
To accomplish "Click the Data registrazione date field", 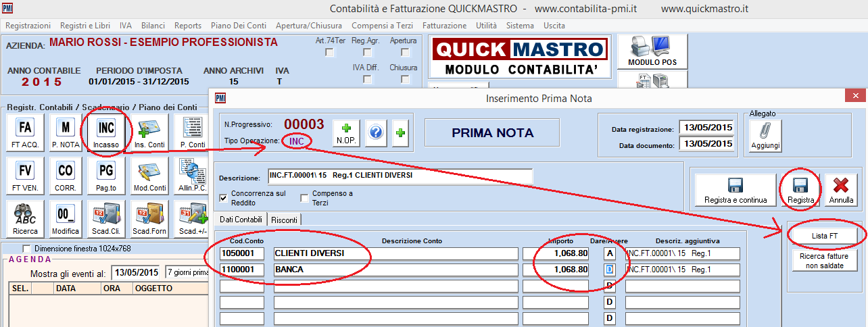I will 706,127.
